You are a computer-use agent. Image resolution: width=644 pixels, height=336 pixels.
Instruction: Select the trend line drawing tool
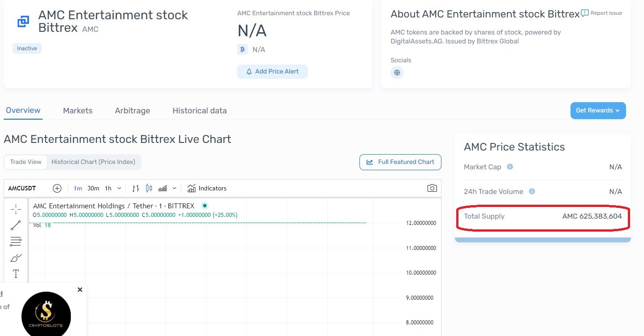(x=16, y=225)
